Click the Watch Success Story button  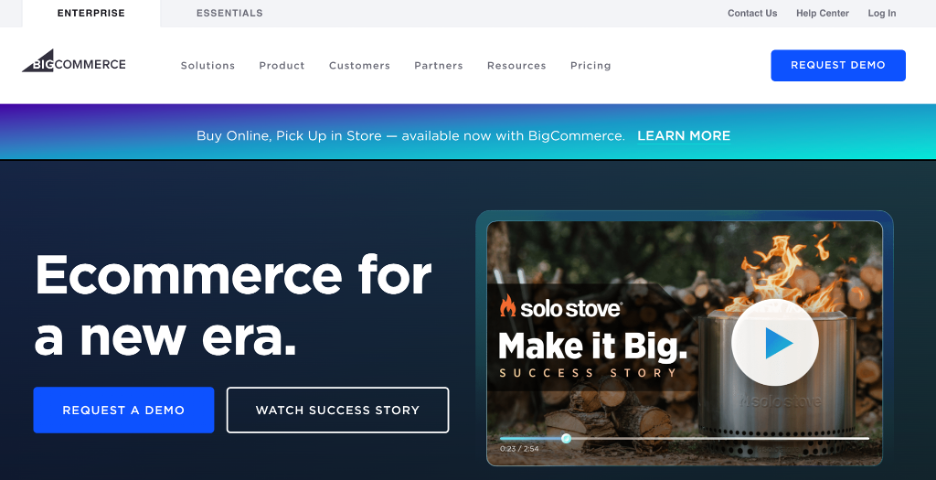[338, 410]
